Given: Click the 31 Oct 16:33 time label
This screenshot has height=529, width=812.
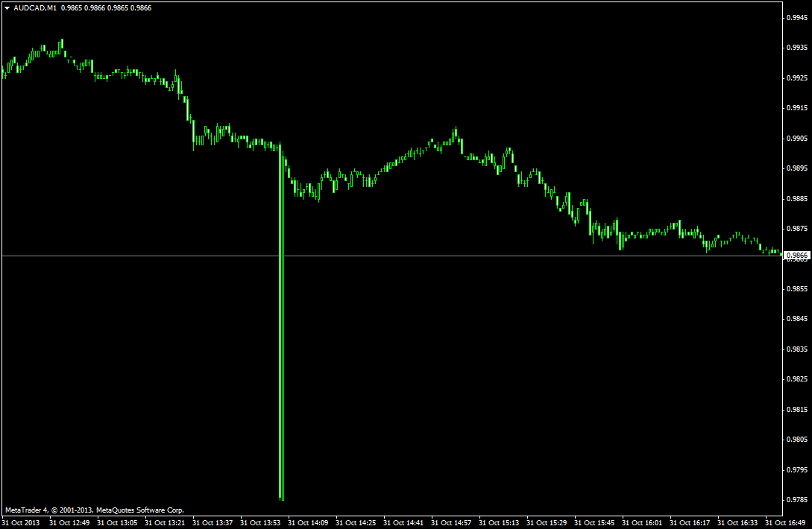Looking at the screenshot, I should (737, 523).
